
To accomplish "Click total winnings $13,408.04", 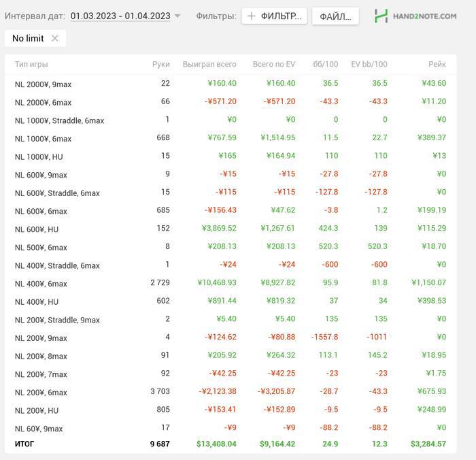I will pos(216,444).
